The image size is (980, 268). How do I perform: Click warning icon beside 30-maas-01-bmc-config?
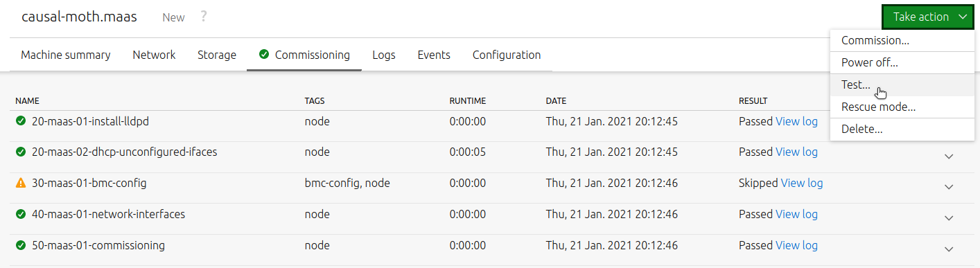point(21,184)
